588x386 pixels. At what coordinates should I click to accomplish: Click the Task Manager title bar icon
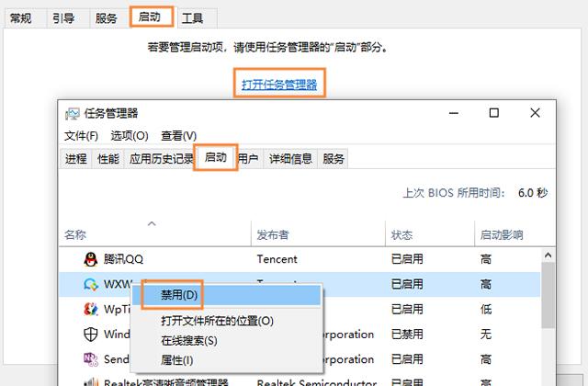pos(72,113)
